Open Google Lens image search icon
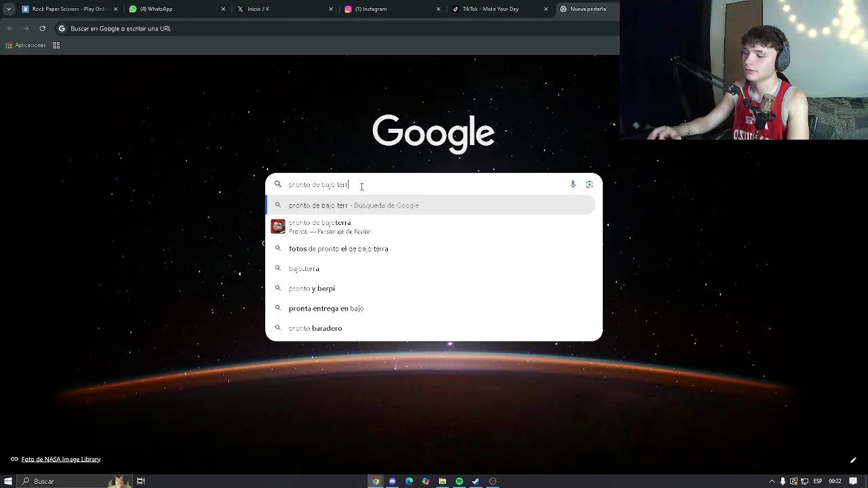Image resolution: width=868 pixels, height=488 pixels. coord(589,184)
